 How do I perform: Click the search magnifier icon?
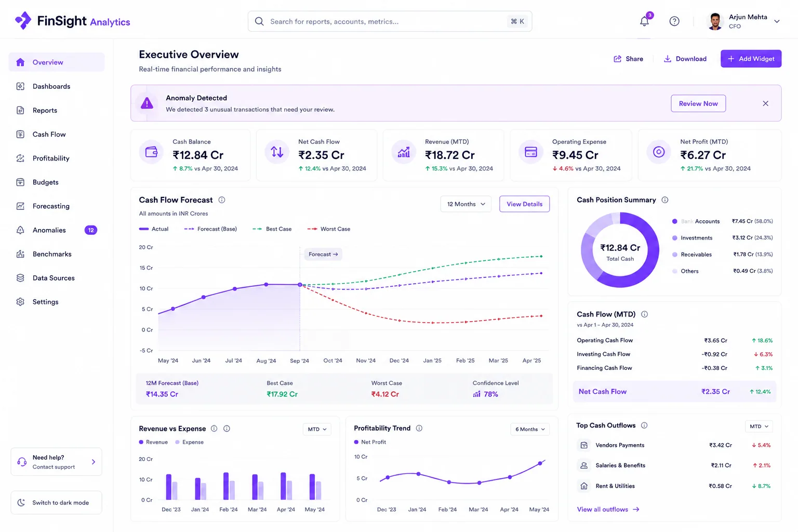click(259, 21)
